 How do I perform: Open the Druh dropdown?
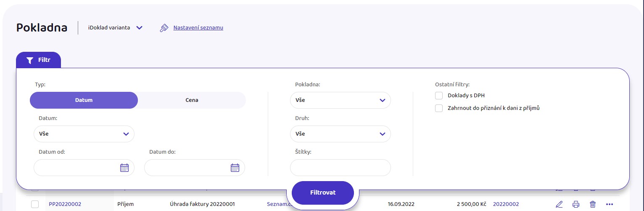click(x=340, y=134)
